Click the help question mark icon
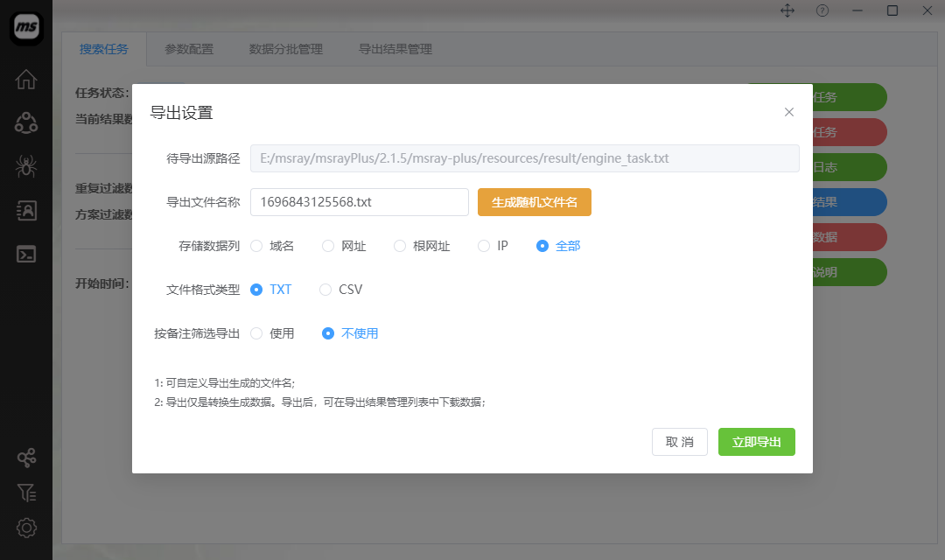The image size is (945, 560). [x=822, y=10]
